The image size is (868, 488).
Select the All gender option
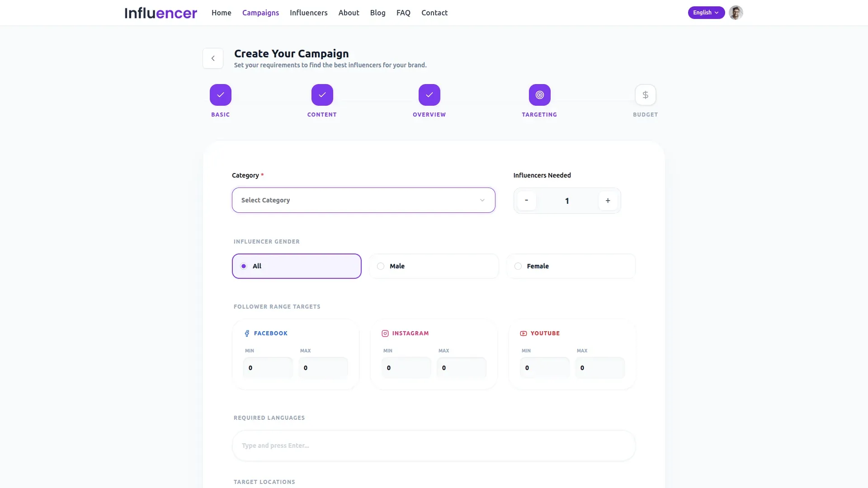pyautogui.click(x=297, y=266)
